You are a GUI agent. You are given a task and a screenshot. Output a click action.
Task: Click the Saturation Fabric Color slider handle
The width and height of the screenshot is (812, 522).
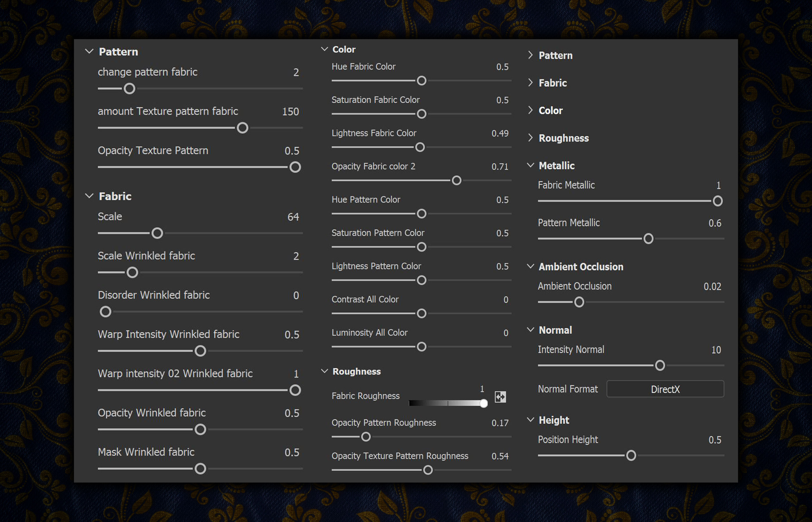tap(422, 114)
